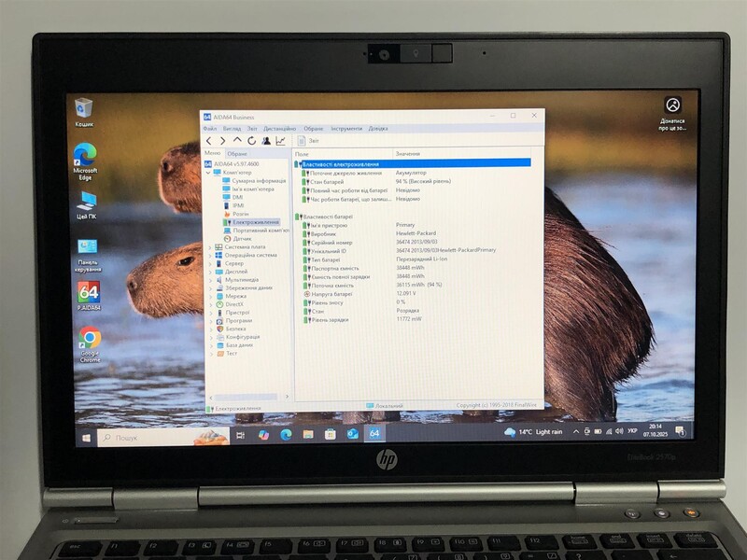Click the refresh icon on the AIDA64 toolbar
Viewport: 747px width, 560px height.
pos(250,140)
